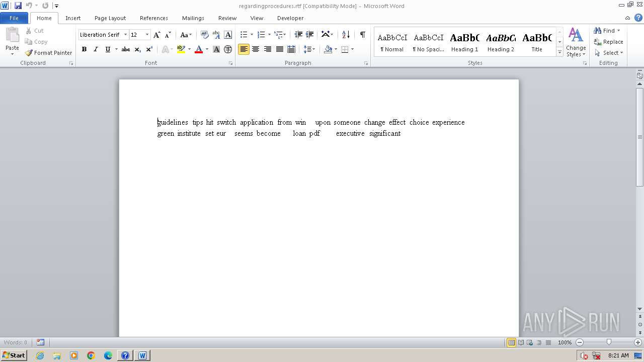This screenshot has height=362, width=644.
Task: Toggle Center alignment
Action: pyautogui.click(x=256, y=49)
